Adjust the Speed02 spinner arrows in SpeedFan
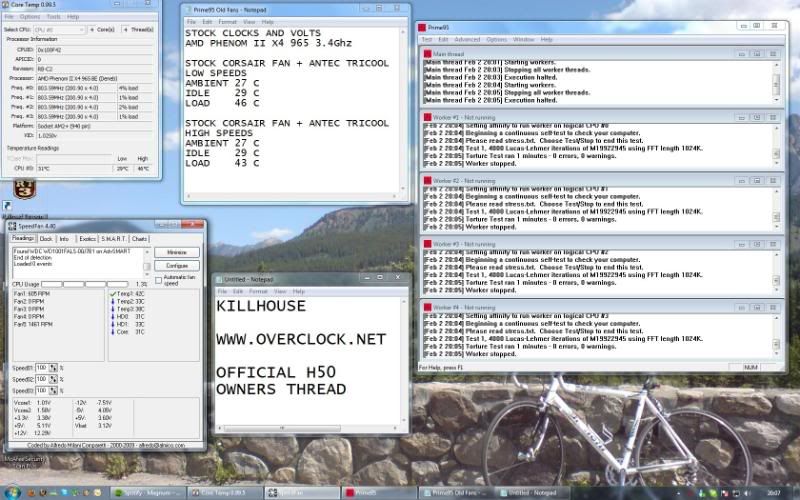Viewport: 800px width, 500px height. click(53, 379)
